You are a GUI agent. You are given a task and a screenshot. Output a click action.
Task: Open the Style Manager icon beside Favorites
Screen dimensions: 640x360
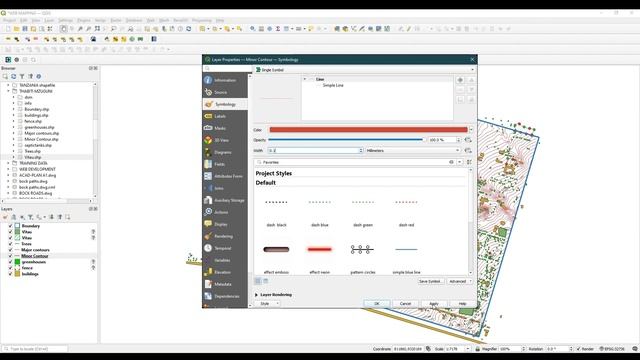click(469, 162)
